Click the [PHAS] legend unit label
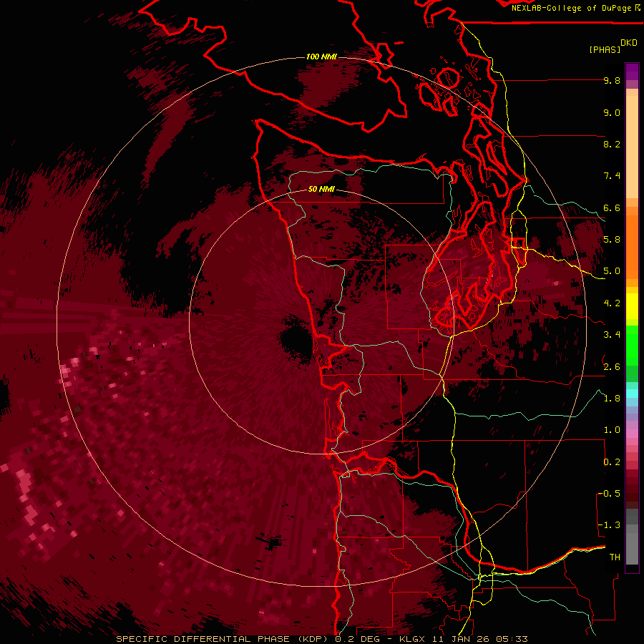 point(605,49)
